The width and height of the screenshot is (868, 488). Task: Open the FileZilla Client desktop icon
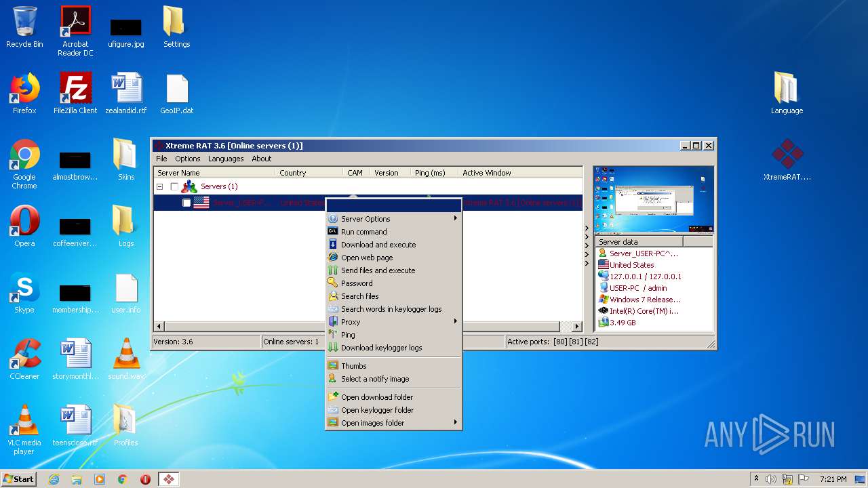click(x=75, y=94)
